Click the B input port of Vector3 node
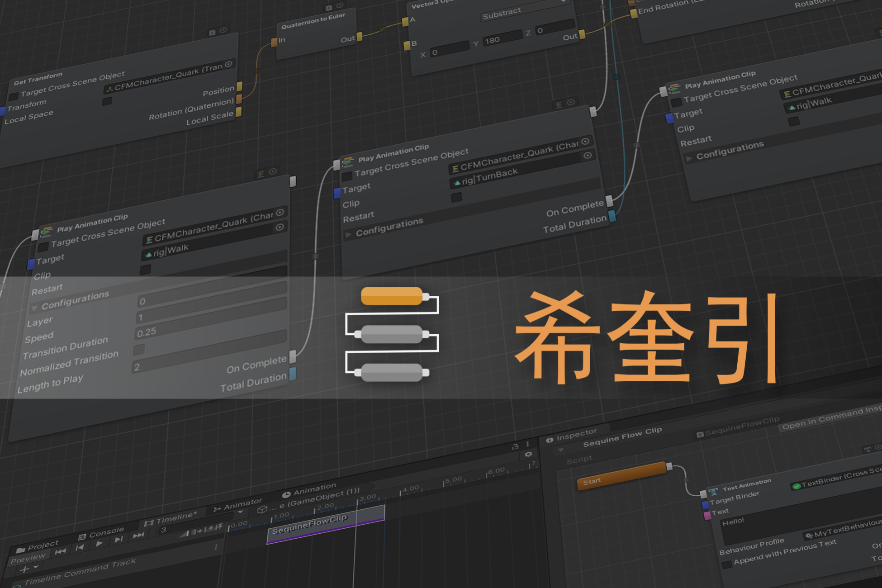Viewport: 882px width, 588px height. 407,45
